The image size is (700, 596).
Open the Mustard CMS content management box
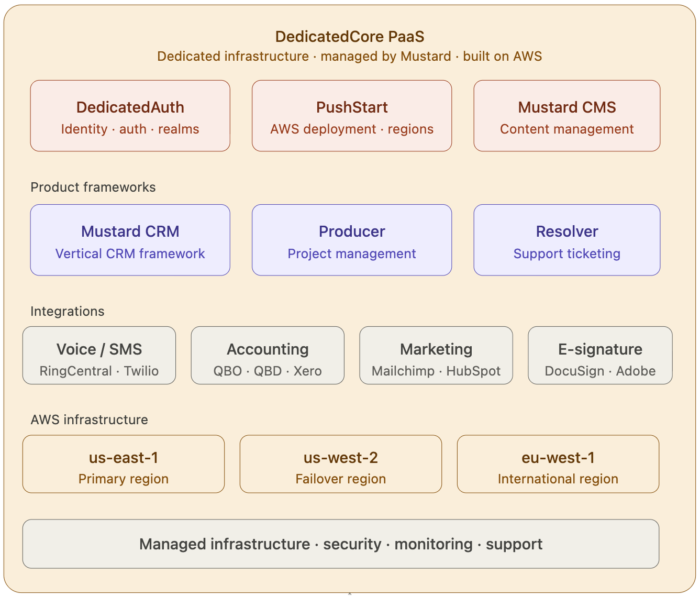click(x=566, y=116)
